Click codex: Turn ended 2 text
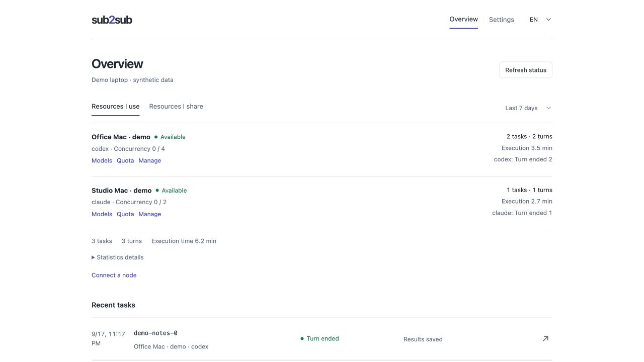644x362 pixels. 523,159
